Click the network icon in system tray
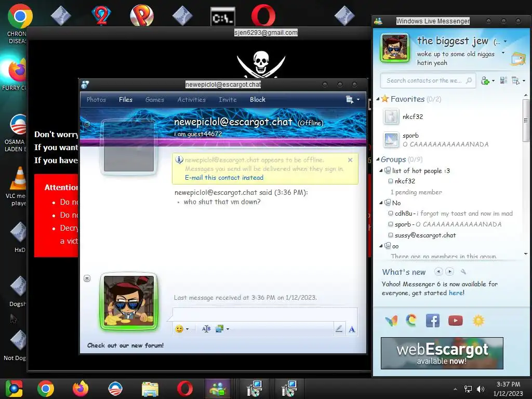The height and width of the screenshot is (399, 532). (468, 389)
